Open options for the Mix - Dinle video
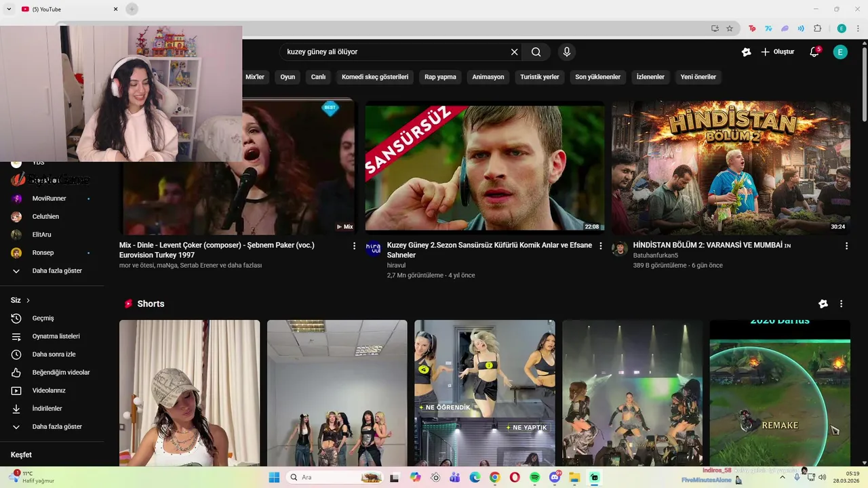 click(354, 246)
